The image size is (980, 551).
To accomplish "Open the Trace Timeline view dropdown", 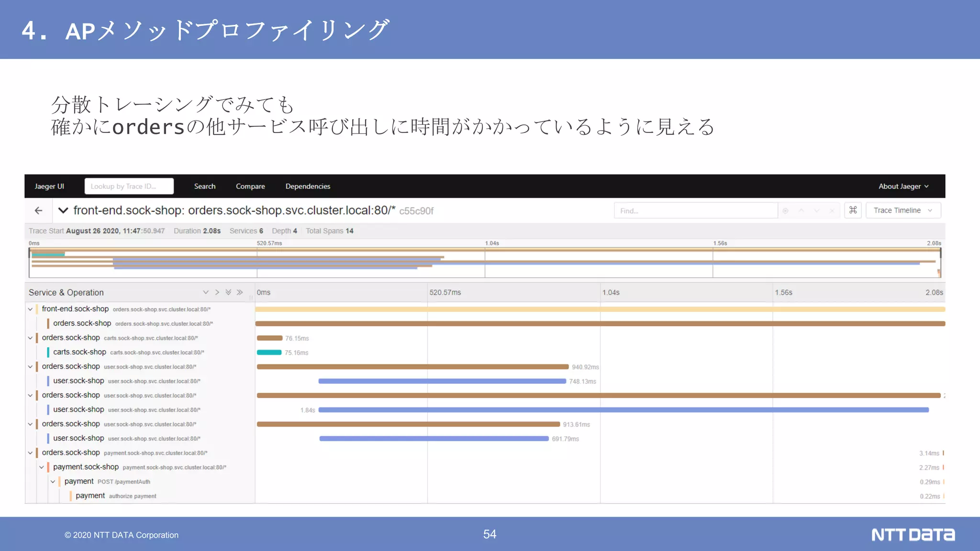I will pos(903,210).
